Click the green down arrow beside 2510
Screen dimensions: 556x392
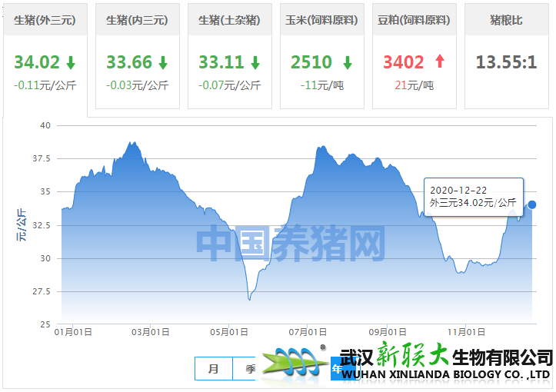click(x=348, y=62)
